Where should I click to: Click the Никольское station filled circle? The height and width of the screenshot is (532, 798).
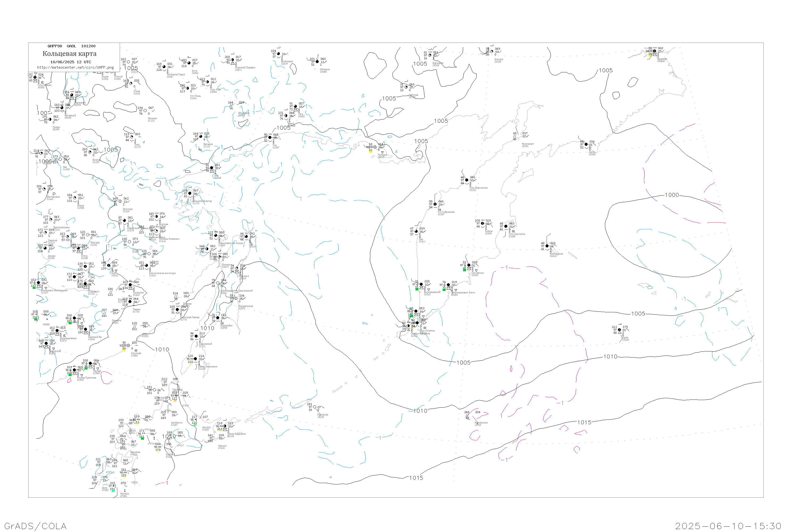pos(547,246)
